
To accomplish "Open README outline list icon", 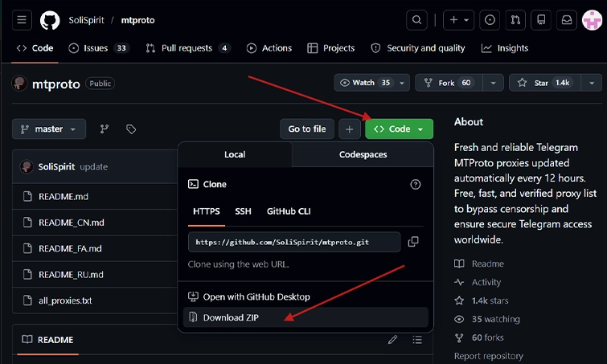I will click(x=417, y=340).
